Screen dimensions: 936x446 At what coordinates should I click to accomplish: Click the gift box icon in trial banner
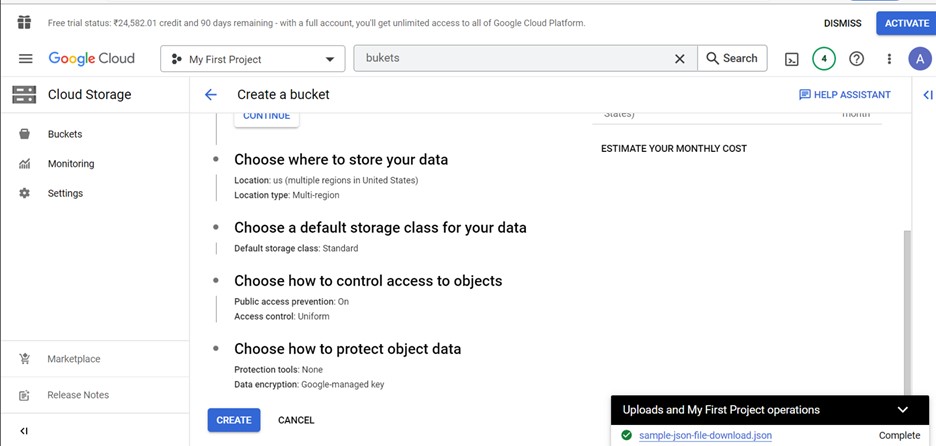(x=24, y=22)
